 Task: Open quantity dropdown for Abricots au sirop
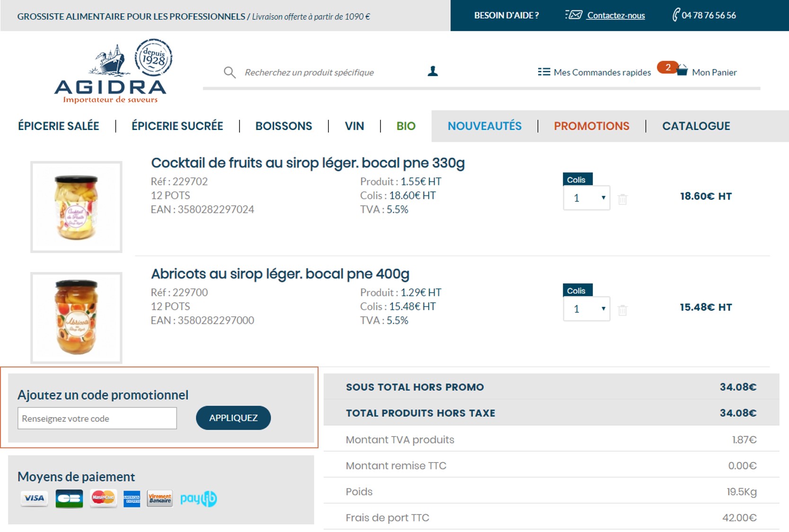[586, 309]
